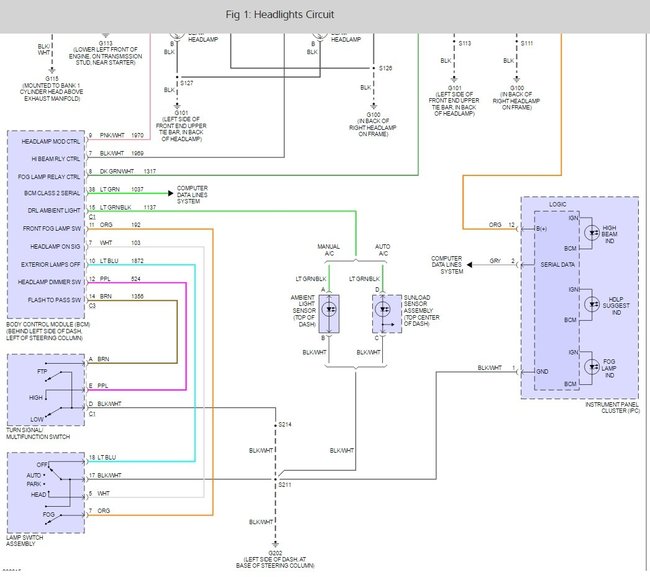Select the FTP switch position label
The height and width of the screenshot is (577, 650).
pyautogui.click(x=42, y=371)
